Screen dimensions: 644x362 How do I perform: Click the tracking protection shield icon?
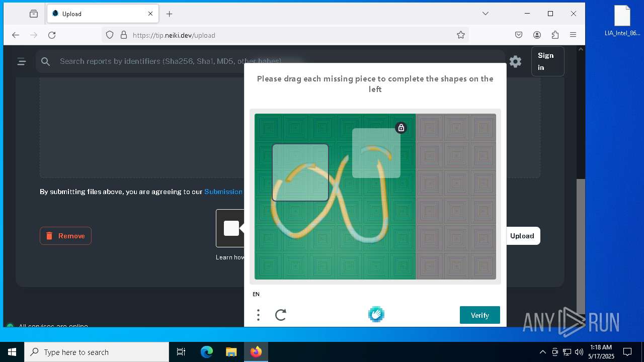(x=110, y=35)
